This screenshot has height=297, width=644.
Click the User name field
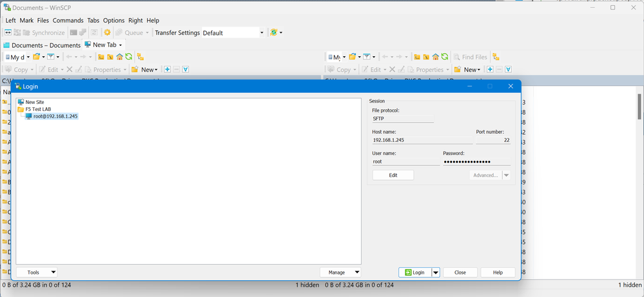pos(405,161)
